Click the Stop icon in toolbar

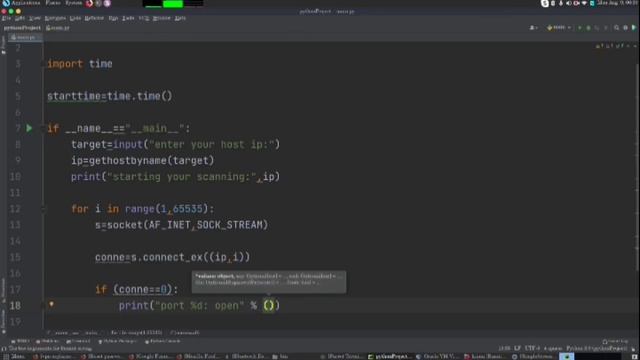(x=606, y=28)
